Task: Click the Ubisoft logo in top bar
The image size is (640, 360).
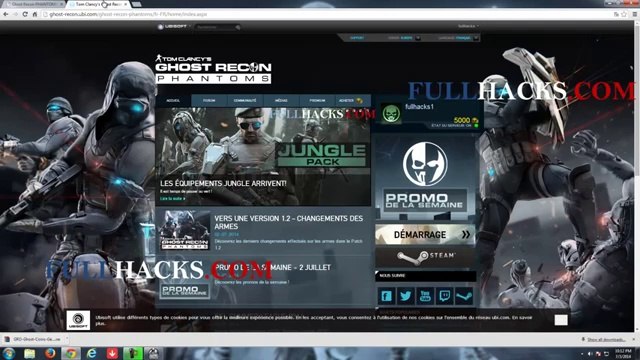Action: point(172,27)
